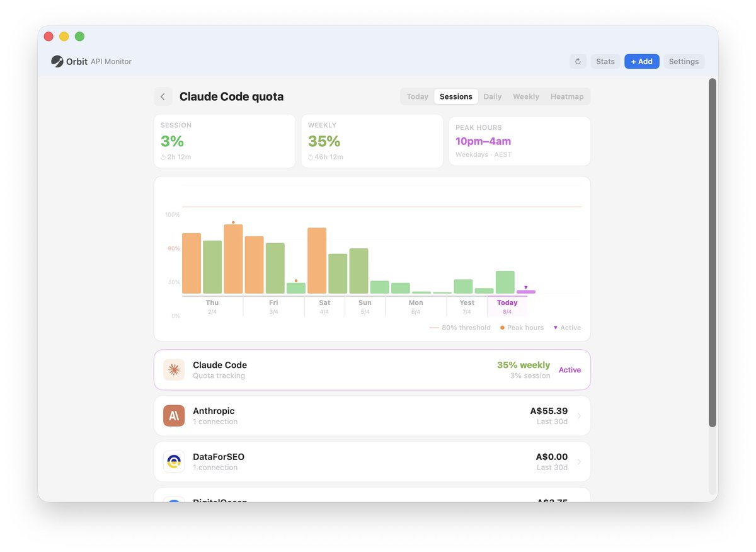Open the Weekly tab
The height and width of the screenshot is (552, 756).
point(526,96)
